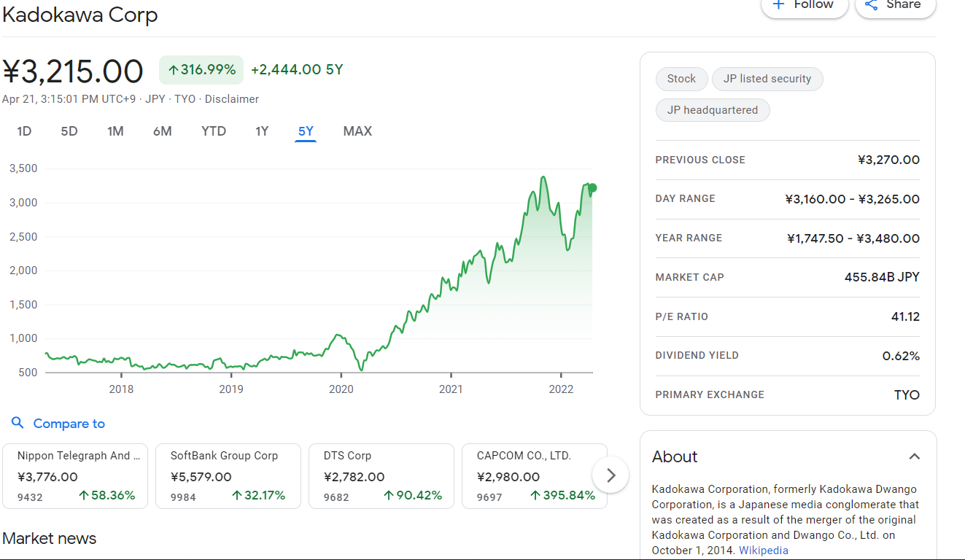Select the 5D time range tab
This screenshot has height=560, width=965.
pos(69,131)
